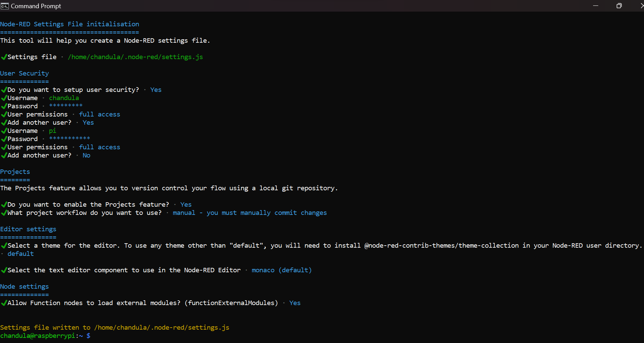Click the checkmark beside 'Allow Function nodes'
Screen dimensions: 644x343
(4, 303)
